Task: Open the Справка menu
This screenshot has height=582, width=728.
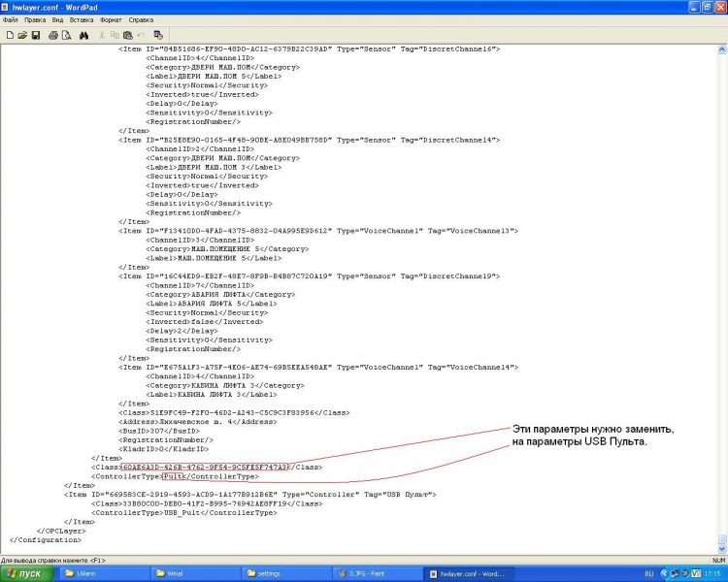Action: 141,19
